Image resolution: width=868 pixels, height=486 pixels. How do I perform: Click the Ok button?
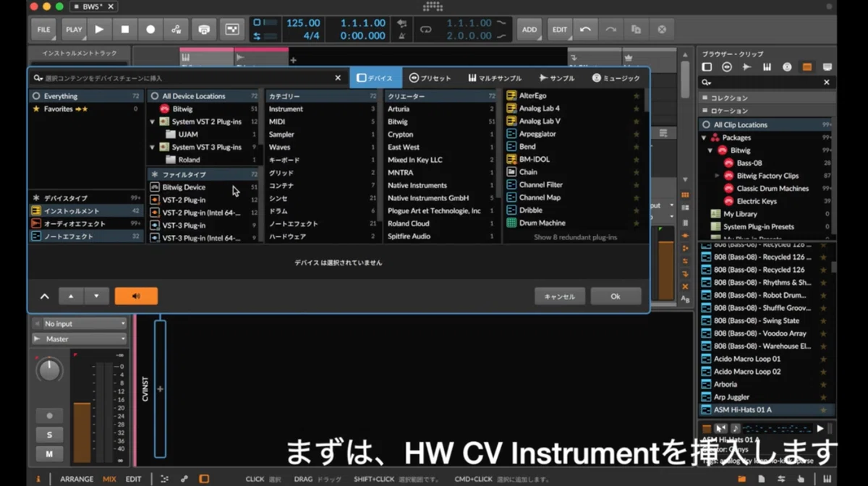pos(616,297)
